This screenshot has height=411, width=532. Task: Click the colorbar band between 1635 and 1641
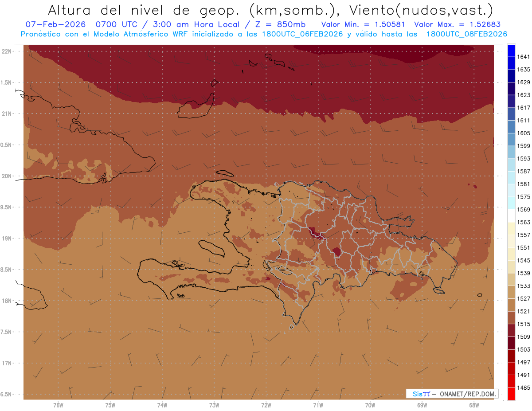click(511, 63)
